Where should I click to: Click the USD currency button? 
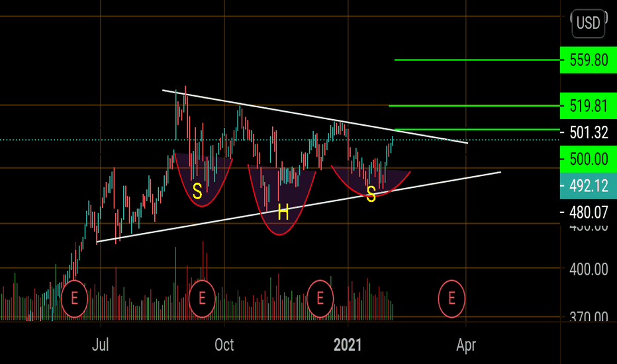[x=589, y=23]
